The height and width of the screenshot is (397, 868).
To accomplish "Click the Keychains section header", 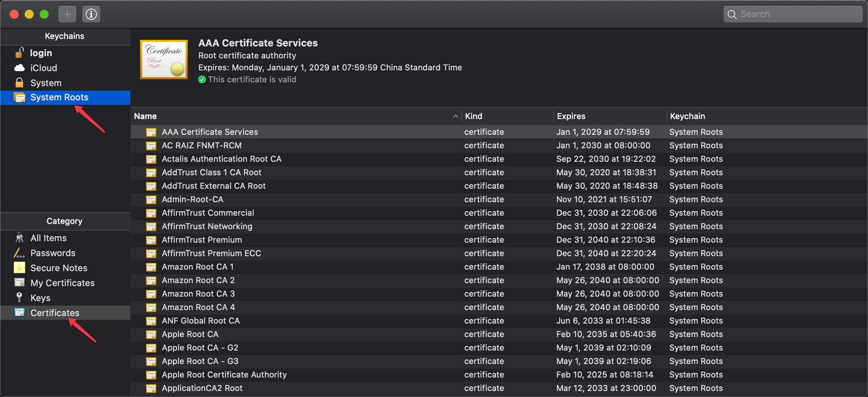I will [65, 36].
